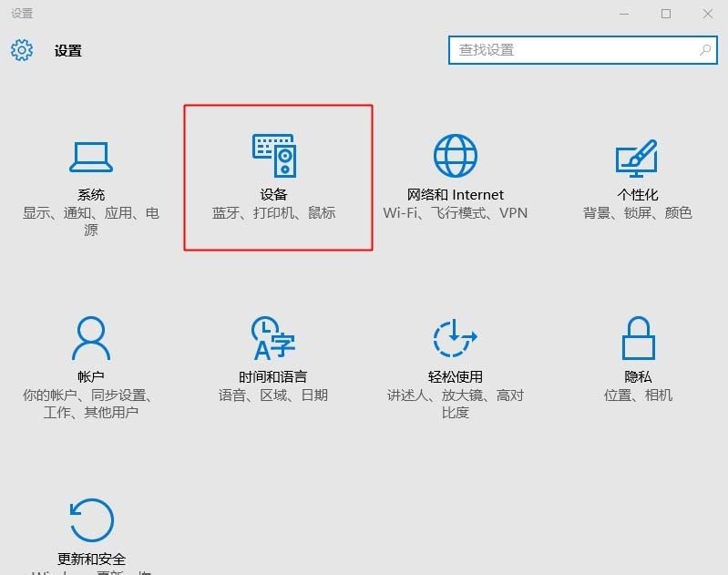Click the 蓝牙、打印机、鼠标 description text
This screenshot has height=575, width=728.
(x=273, y=213)
